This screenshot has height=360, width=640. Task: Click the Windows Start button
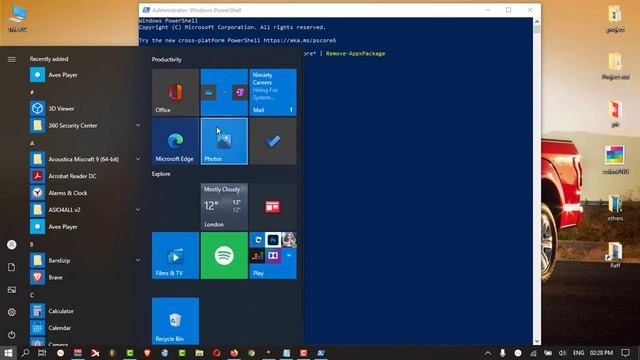pyautogui.click(x=8, y=353)
